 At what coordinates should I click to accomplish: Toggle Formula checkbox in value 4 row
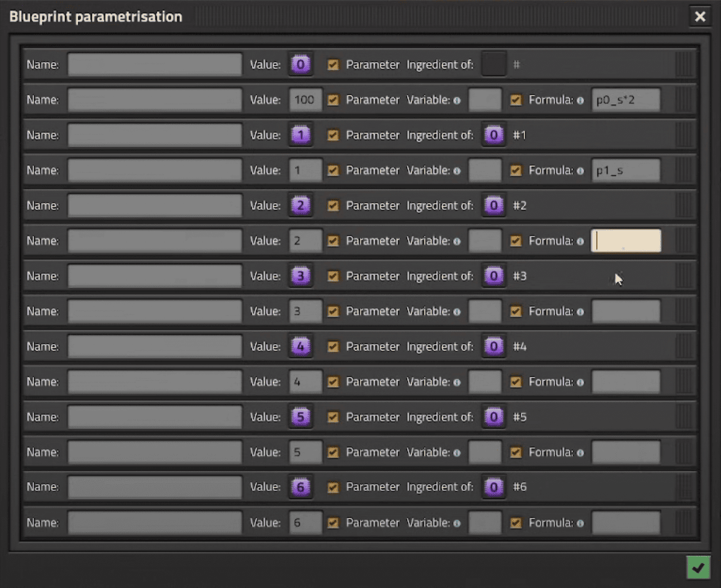pyautogui.click(x=516, y=381)
